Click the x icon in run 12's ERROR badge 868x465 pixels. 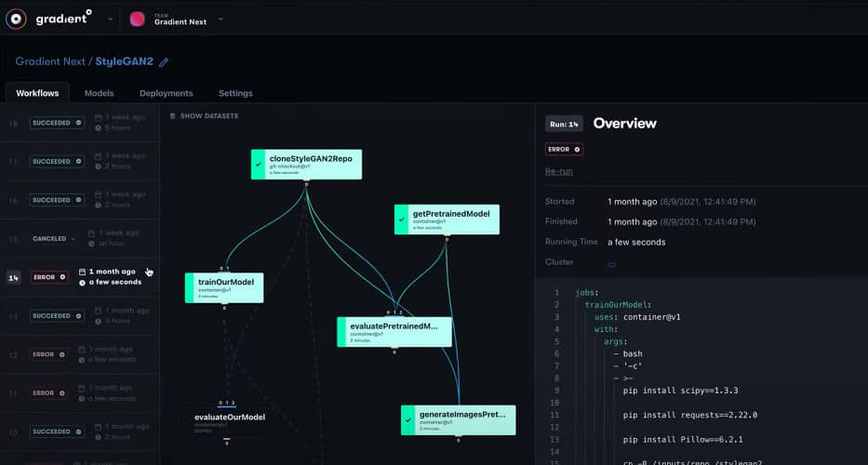pyautogui.click(x=62, y=354)
